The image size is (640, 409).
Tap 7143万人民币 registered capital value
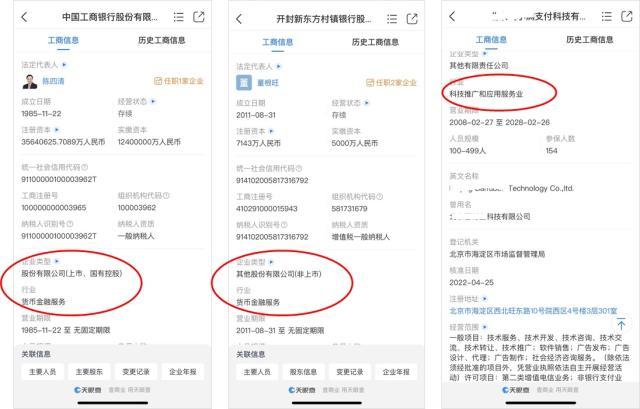258,143
